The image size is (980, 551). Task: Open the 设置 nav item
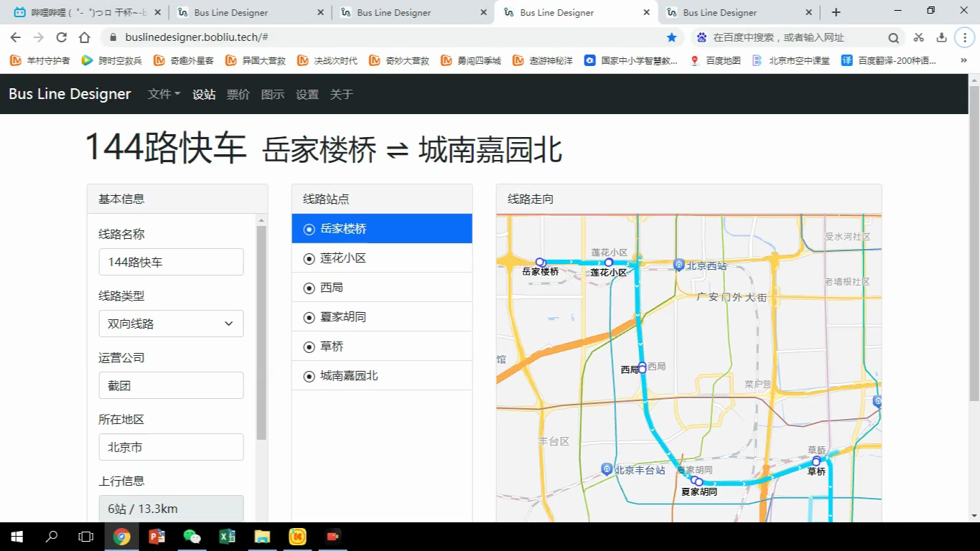(307, 94)
